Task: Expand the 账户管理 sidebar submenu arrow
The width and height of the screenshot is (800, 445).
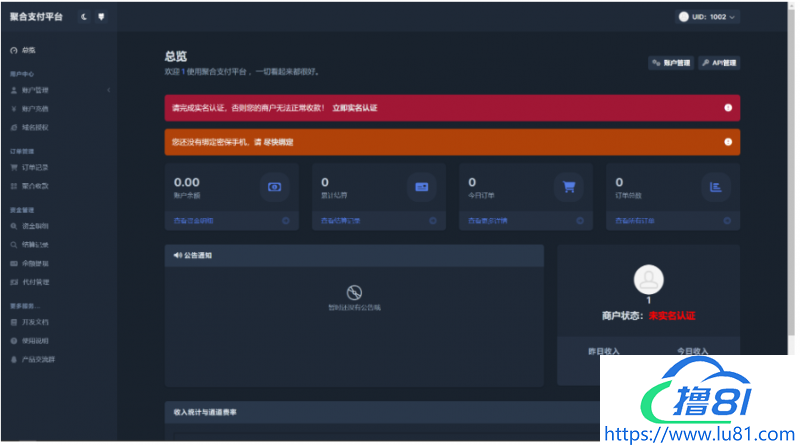Action: (108, 90)
